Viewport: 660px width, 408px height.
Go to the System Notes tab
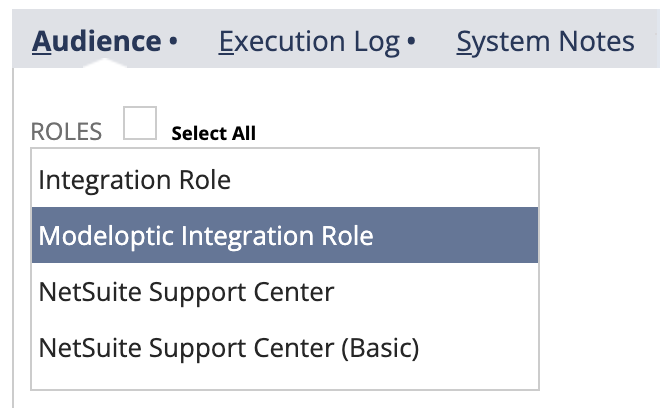click(x=545, y=42)
